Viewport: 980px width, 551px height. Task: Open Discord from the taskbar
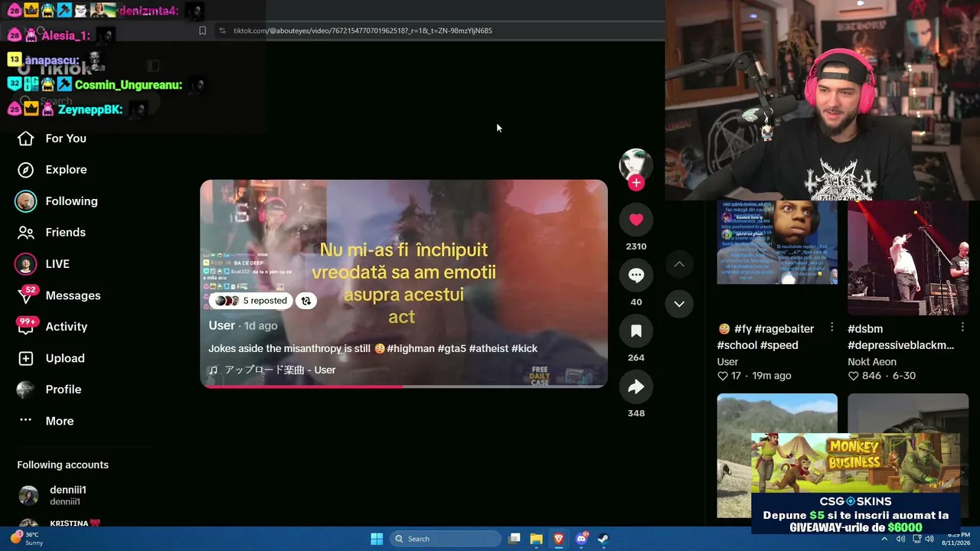pyautogui.click(x=581, y=539)
